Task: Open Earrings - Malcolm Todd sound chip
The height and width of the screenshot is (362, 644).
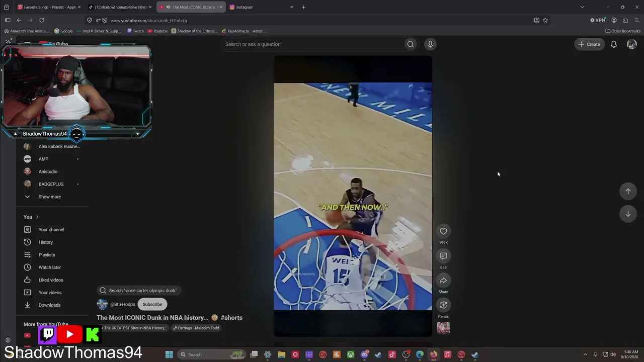Action: (x=196, y=328)
